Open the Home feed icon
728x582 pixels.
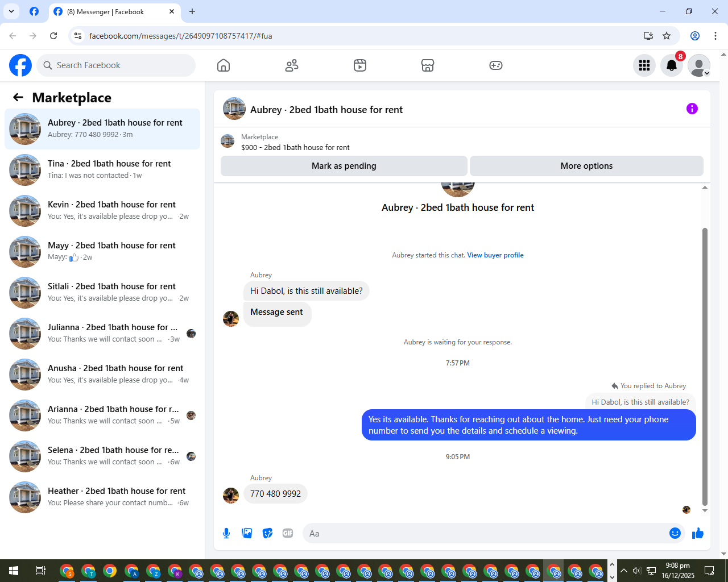224,65
